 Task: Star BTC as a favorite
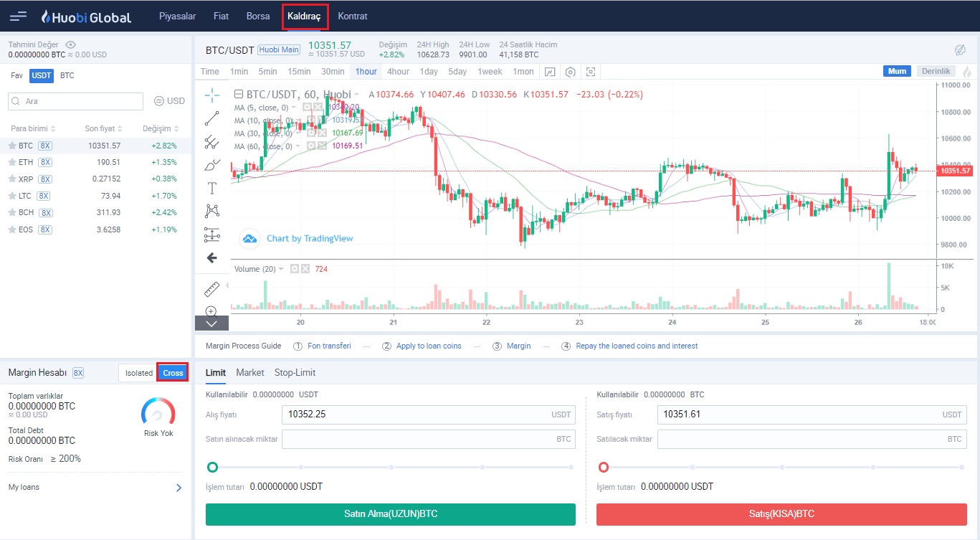coord(11,146)
